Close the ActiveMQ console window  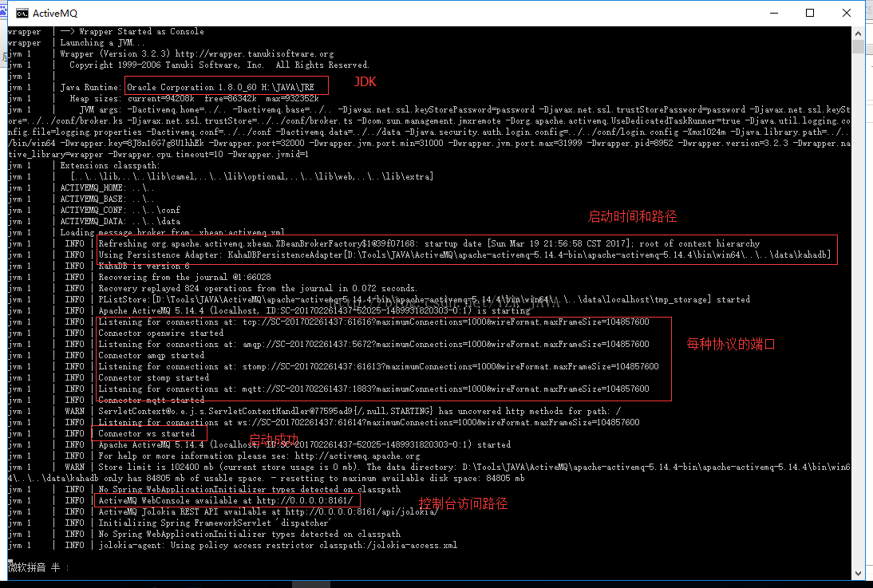847,13
